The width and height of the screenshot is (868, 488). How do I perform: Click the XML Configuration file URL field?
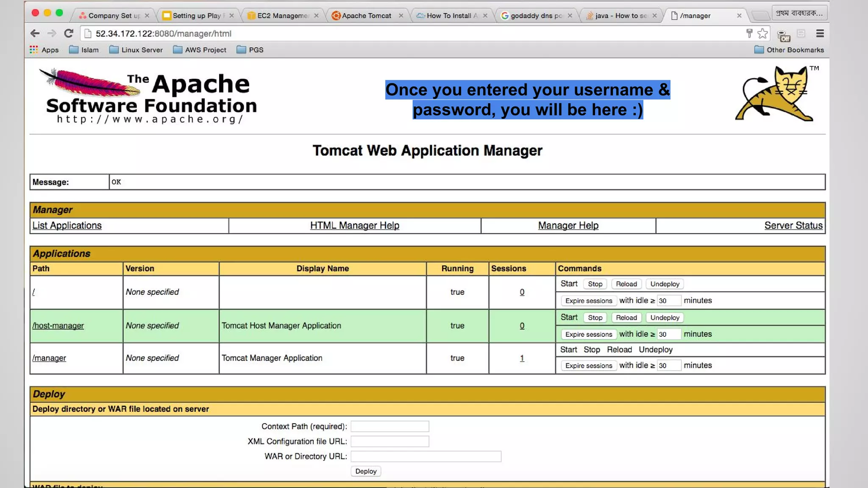[x=390, y=441]
